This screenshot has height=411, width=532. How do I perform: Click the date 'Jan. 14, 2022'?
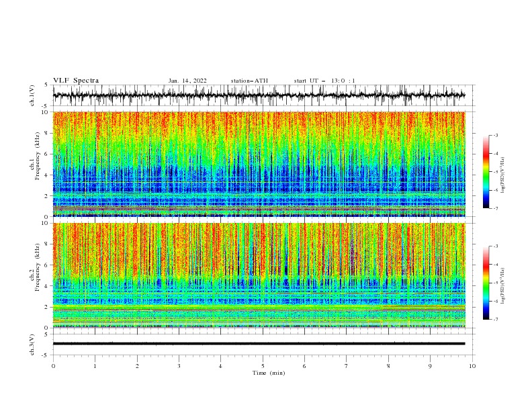coord(187,81)
